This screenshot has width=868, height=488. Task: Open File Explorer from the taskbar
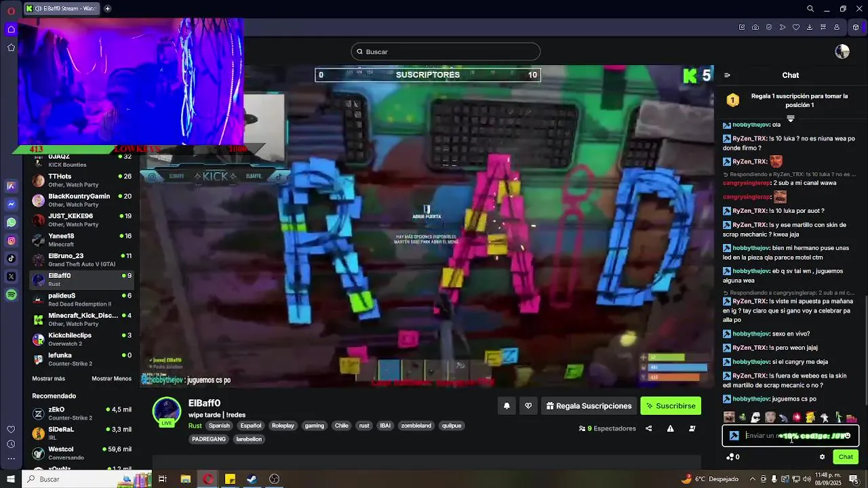click(185, 479)
